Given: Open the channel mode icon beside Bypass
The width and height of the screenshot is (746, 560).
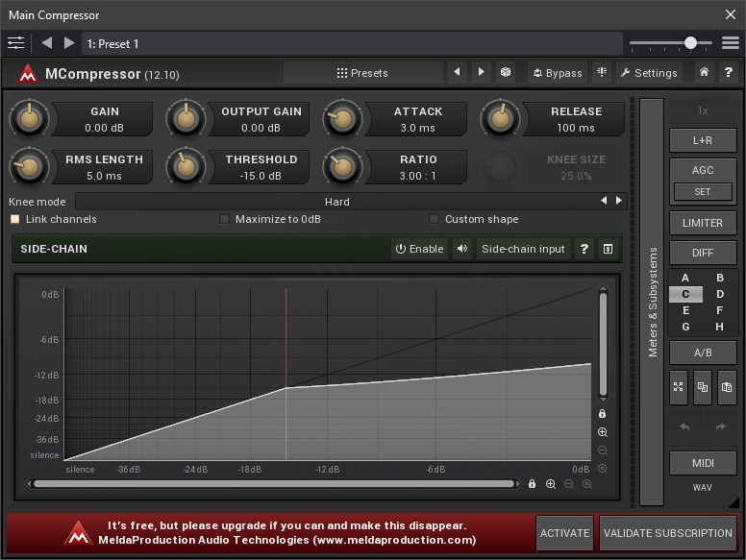Looking at the screenshot, I should 602,72.
